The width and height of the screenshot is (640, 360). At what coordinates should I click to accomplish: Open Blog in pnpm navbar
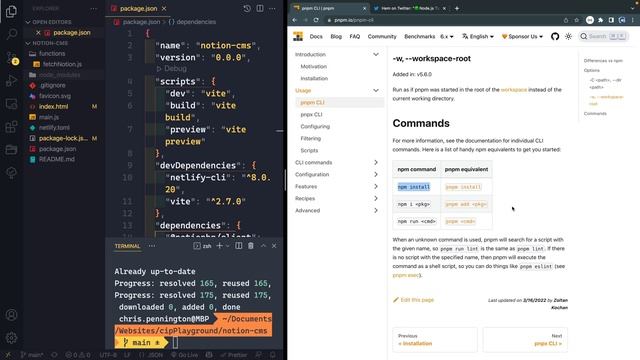click(336, 36)
